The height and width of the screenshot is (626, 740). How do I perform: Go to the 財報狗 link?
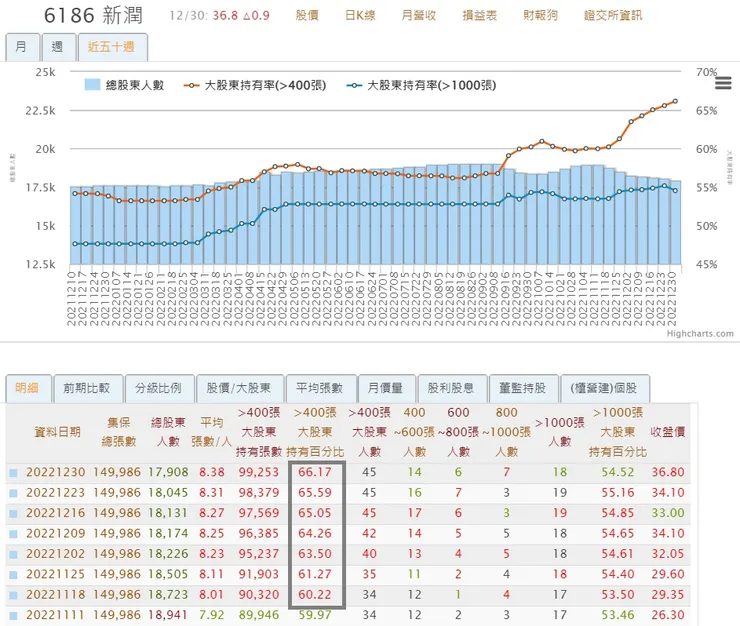pos(540,16)
